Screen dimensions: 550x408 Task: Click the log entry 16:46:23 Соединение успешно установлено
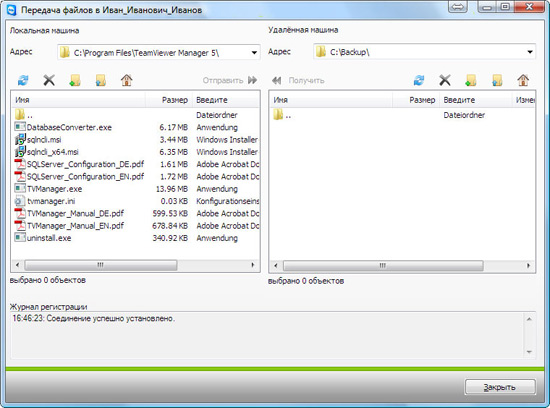pos(94,318)
